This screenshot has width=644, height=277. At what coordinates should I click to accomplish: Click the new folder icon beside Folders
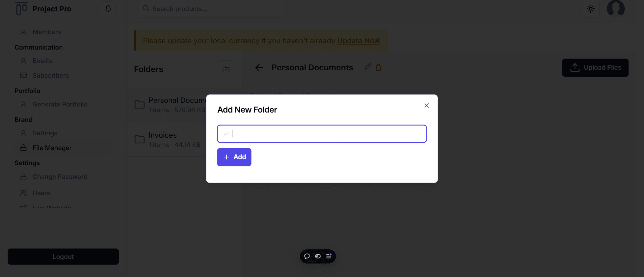click(226, 69)
